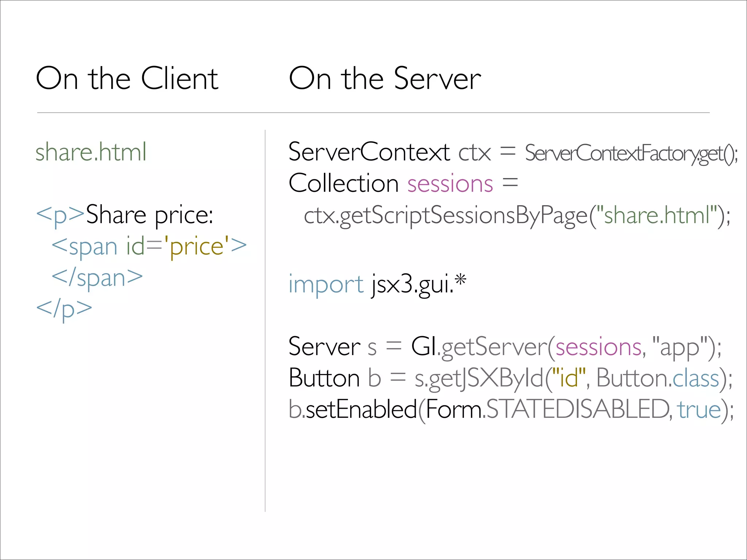The width and height of the screenshot is (747, 560).
Task: Click the "On the Server" heading
Action: point(385,78)
